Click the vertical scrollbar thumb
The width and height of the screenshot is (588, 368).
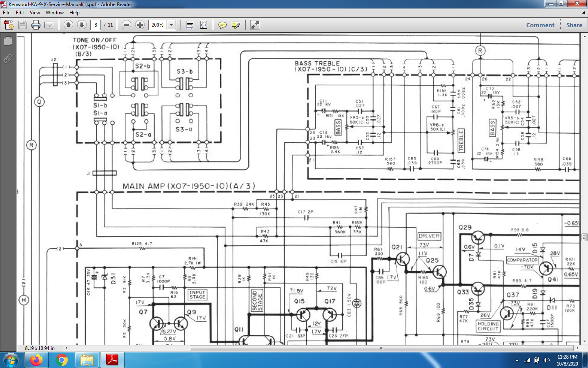584,237
